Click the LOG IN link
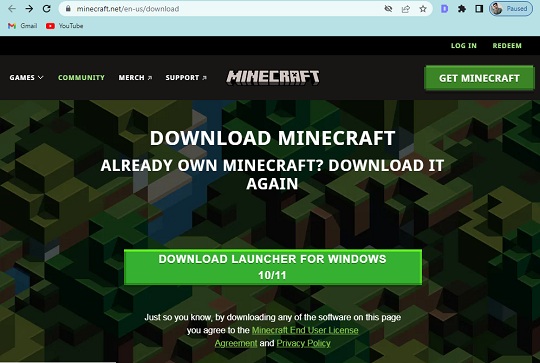540x363 pixels. [464, 45]
